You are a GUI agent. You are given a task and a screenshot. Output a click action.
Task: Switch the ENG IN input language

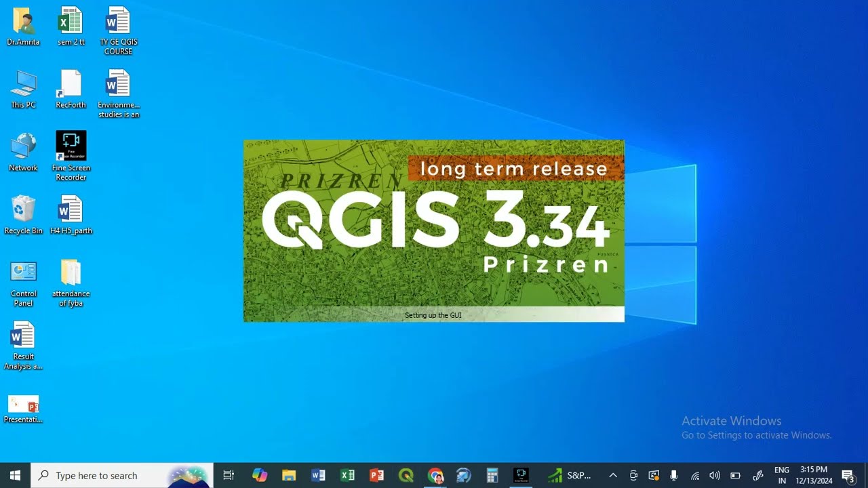(782, 475)
